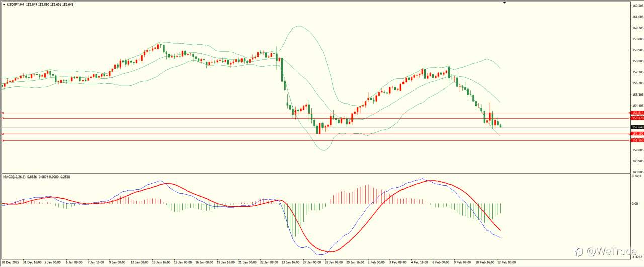
Task: Click the left handle of the 153.378 line
Action: pos(3,118)
